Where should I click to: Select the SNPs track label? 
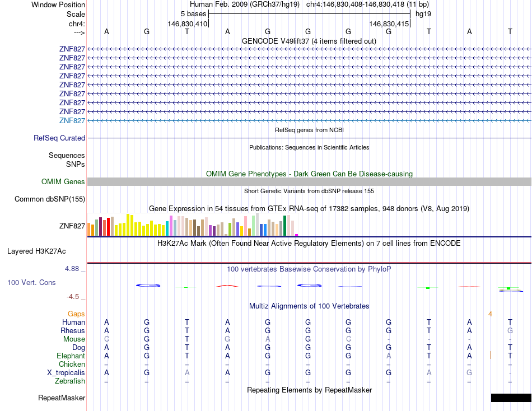[x=76, y=164]
